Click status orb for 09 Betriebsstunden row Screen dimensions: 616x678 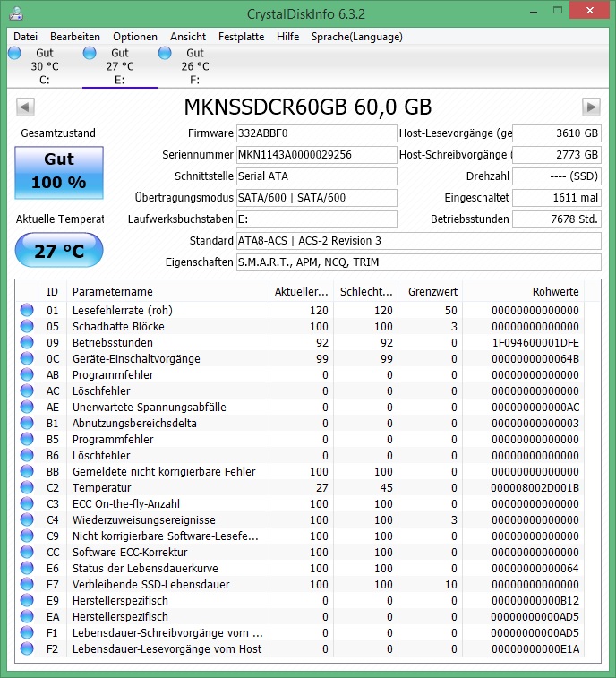(x=27, y=342)
